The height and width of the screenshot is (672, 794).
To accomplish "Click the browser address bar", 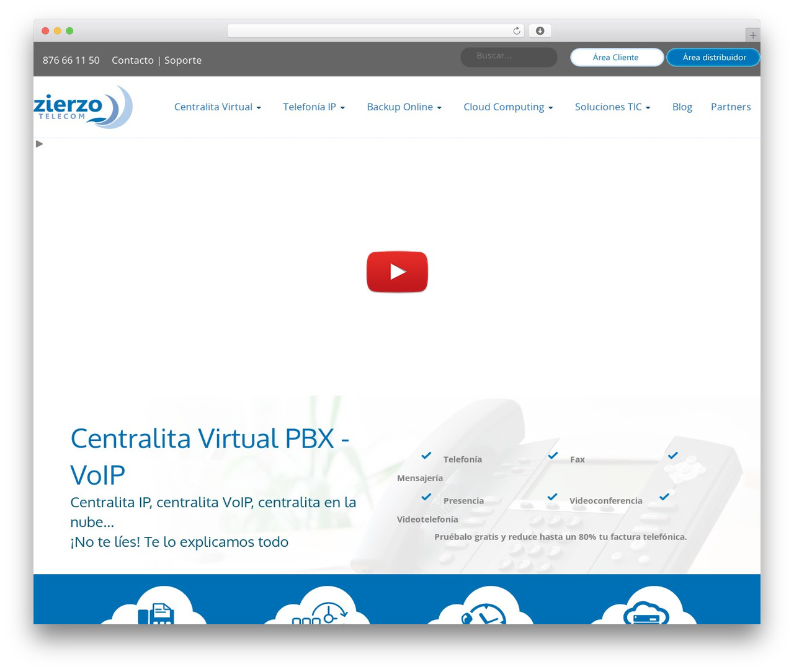I will click(x=375, y=31).
